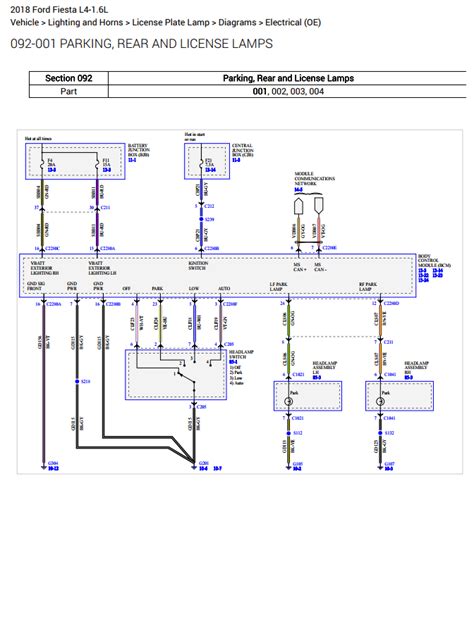Click the IGNITION SWITCH pin label
This screenshot has width=474, height=636.
click(198, 266)
